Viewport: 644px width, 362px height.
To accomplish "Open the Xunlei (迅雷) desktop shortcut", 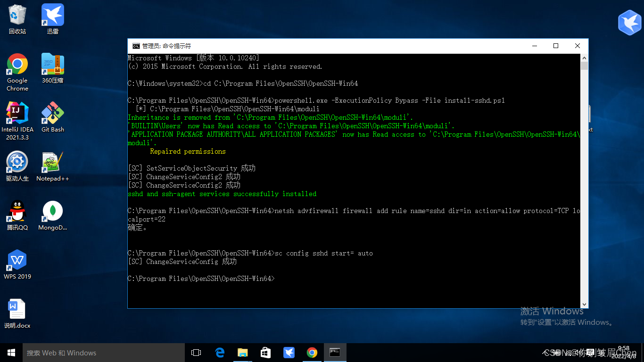I will 53,16.
